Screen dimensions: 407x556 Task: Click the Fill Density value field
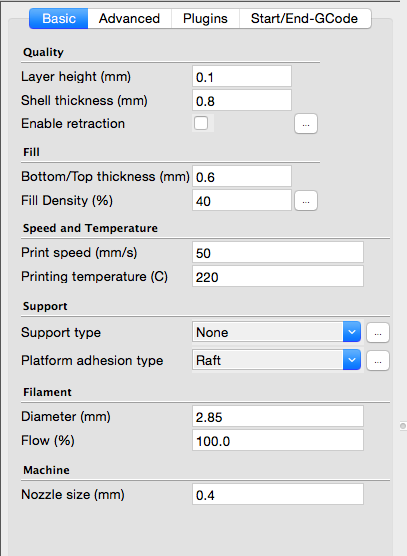coord(242,200)
